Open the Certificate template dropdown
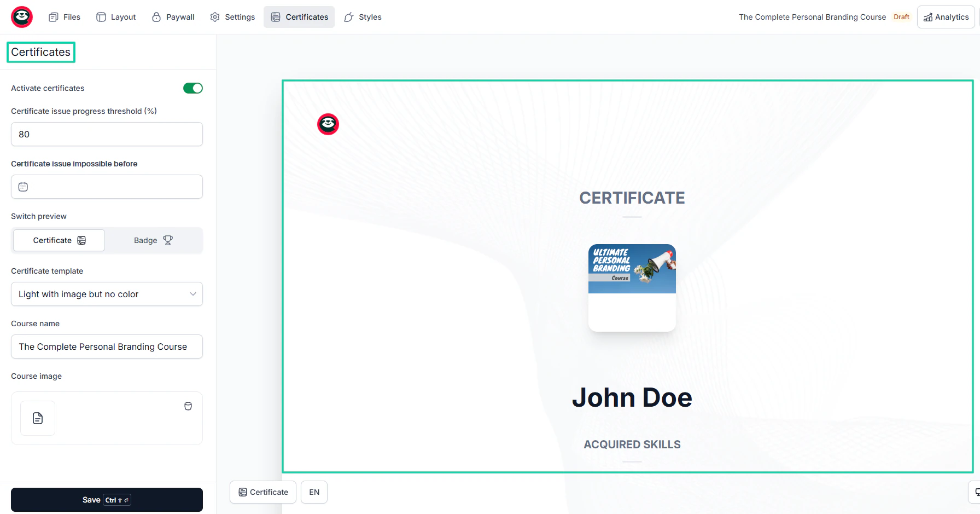980x514 pixels. [x=107, y=294]
